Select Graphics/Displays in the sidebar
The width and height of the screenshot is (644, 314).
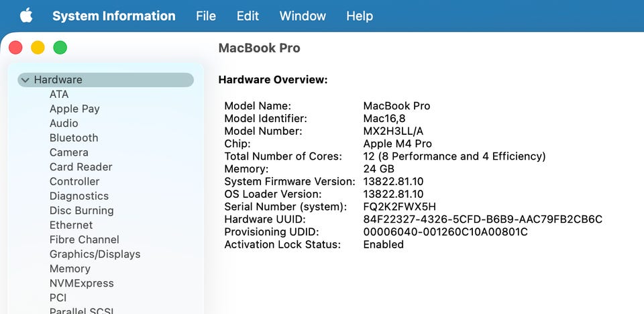95,254
